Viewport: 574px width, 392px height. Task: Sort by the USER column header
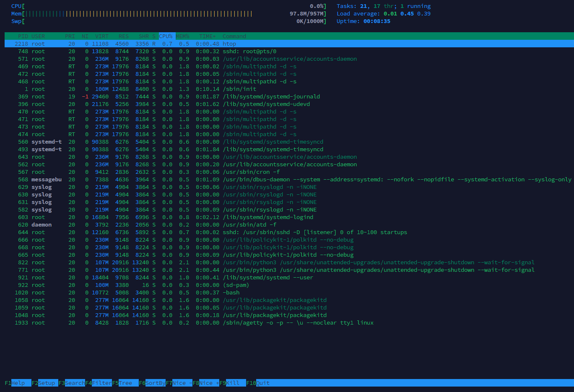point(38,36)
